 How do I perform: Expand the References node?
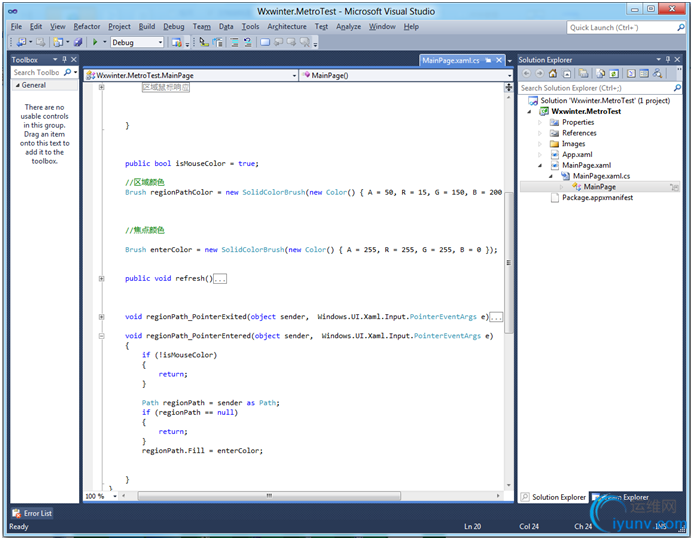click(x=541, y=133)
